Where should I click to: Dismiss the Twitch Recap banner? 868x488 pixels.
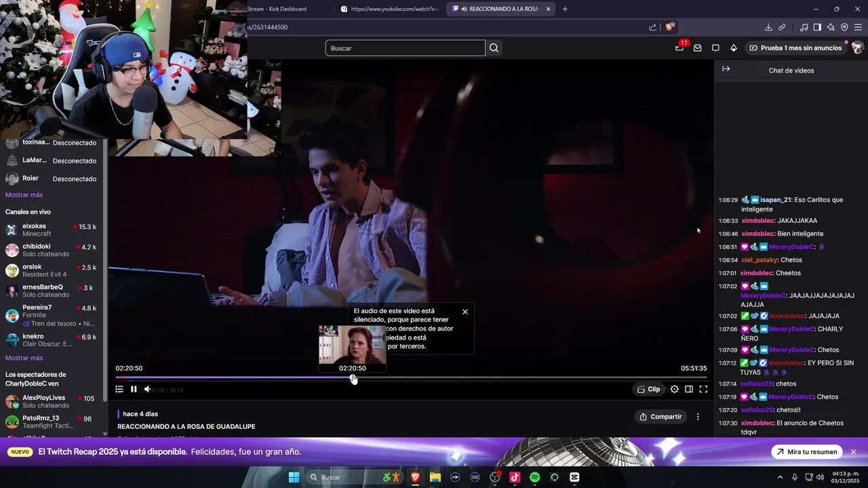coord(854,452)
